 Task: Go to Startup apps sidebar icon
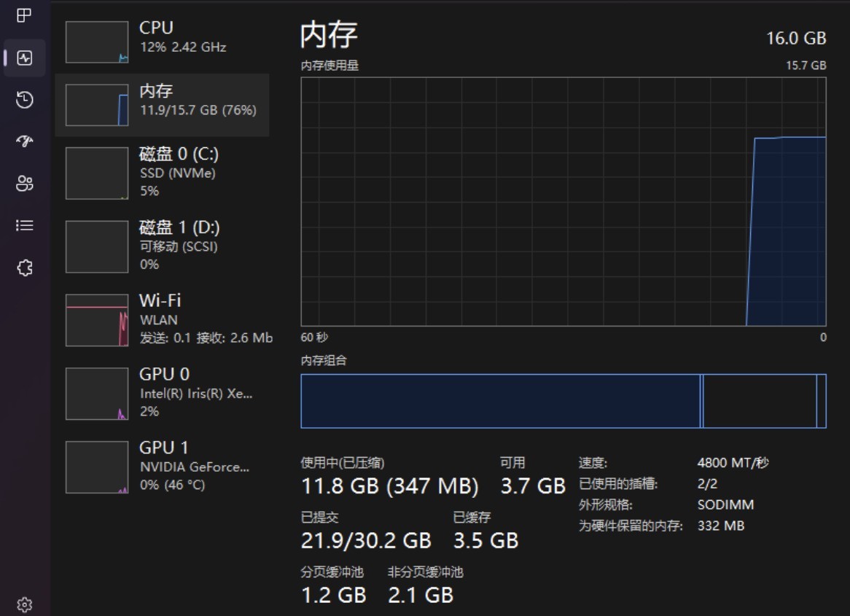[x=25, y=141]
